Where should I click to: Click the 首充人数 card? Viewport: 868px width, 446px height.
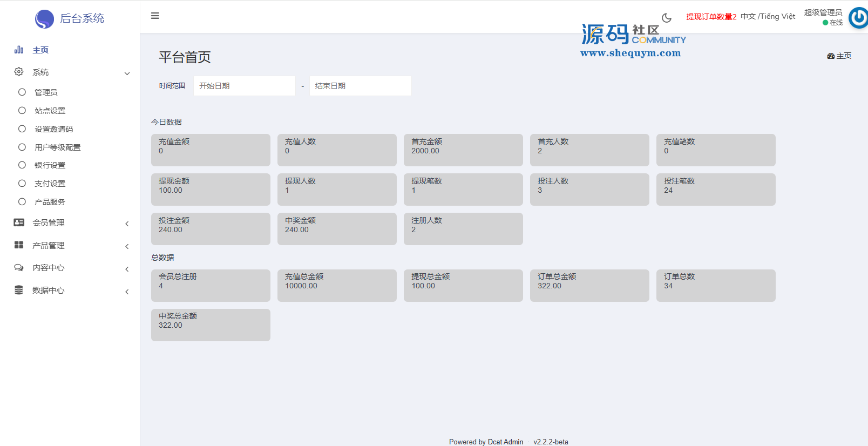pyautogui.click(x=589, y=150)
